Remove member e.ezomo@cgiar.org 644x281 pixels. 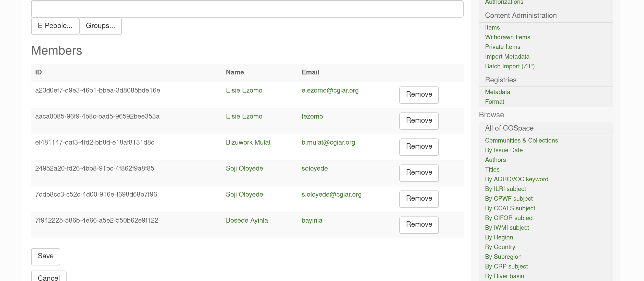(419, 95)
